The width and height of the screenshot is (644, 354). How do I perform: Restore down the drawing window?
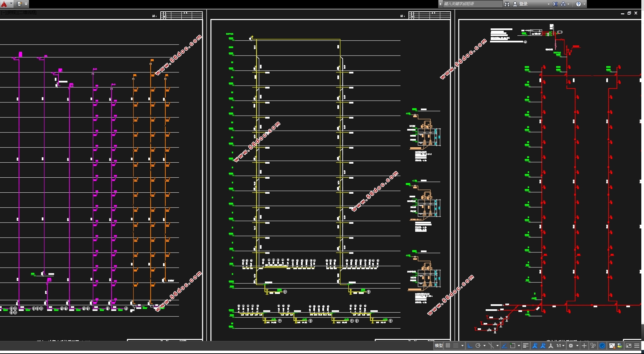[629, 13]
